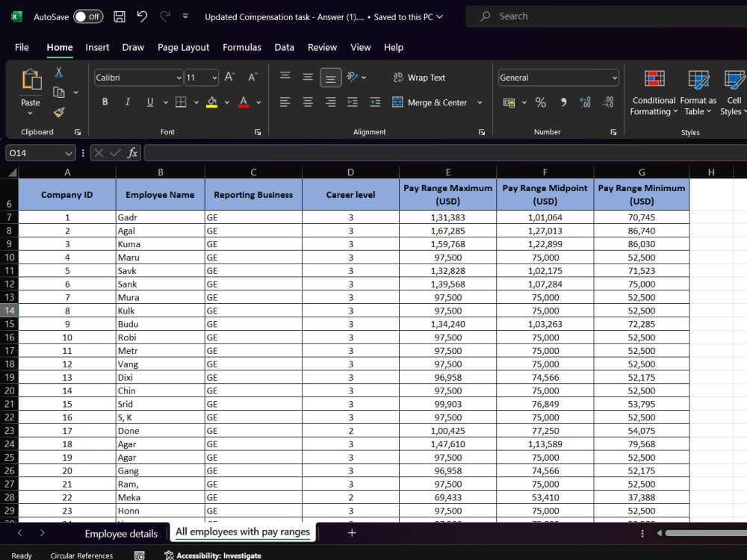Open the Font Size dropdown
Screen dimensions: 747x560
(202, 78)
